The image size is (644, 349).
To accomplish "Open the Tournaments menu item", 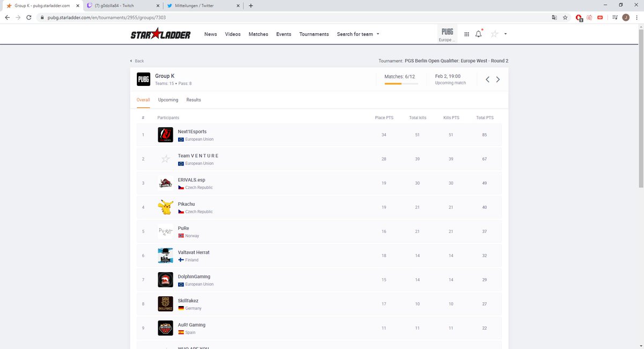I will pos(314,34).
